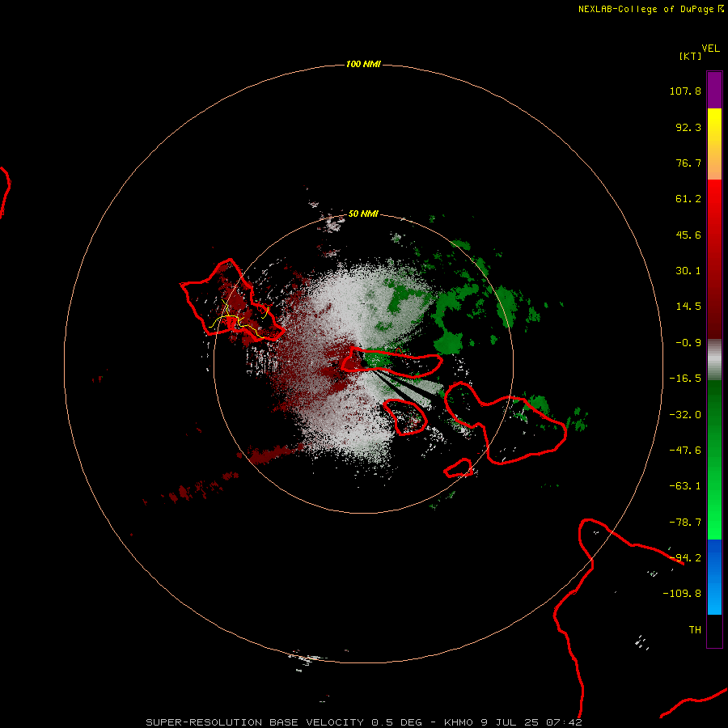Click the 92.3 legend value
The height and width of the screenshot is (728, 728).
click(x=688, y=127)
